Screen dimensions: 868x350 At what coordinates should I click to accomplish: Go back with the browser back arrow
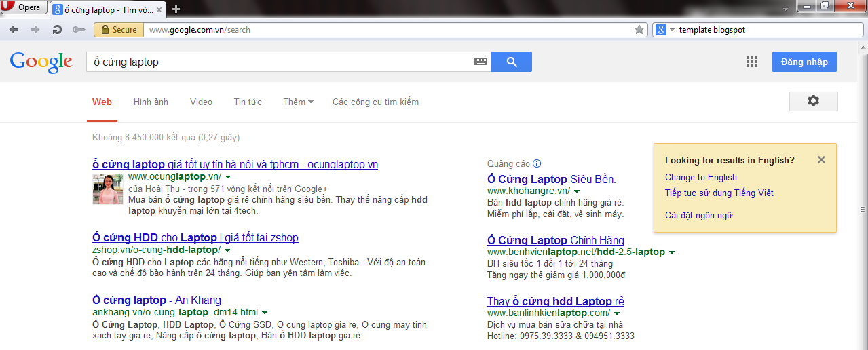point(14,29)
